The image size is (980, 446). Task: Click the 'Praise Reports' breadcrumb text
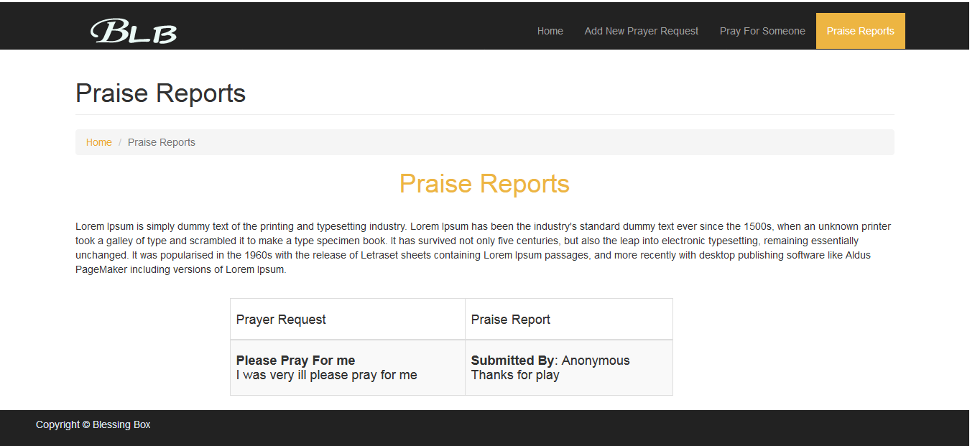tap(162, 142)
